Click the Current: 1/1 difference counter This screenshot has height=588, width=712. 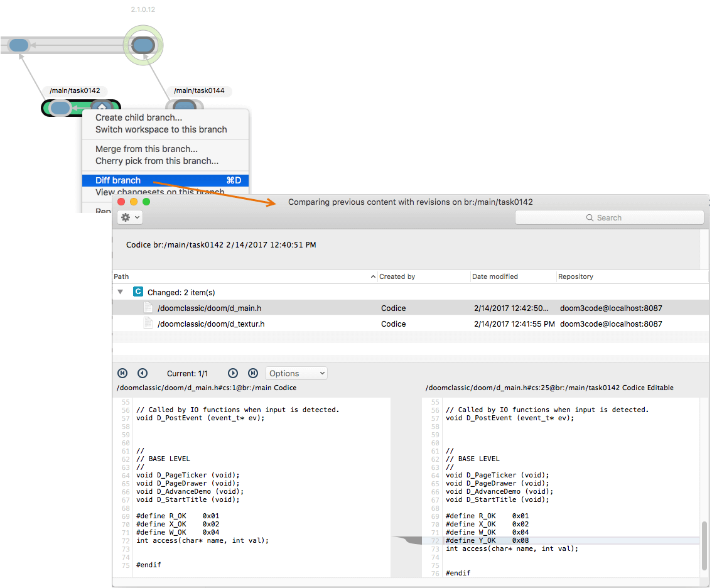point(187,374)
